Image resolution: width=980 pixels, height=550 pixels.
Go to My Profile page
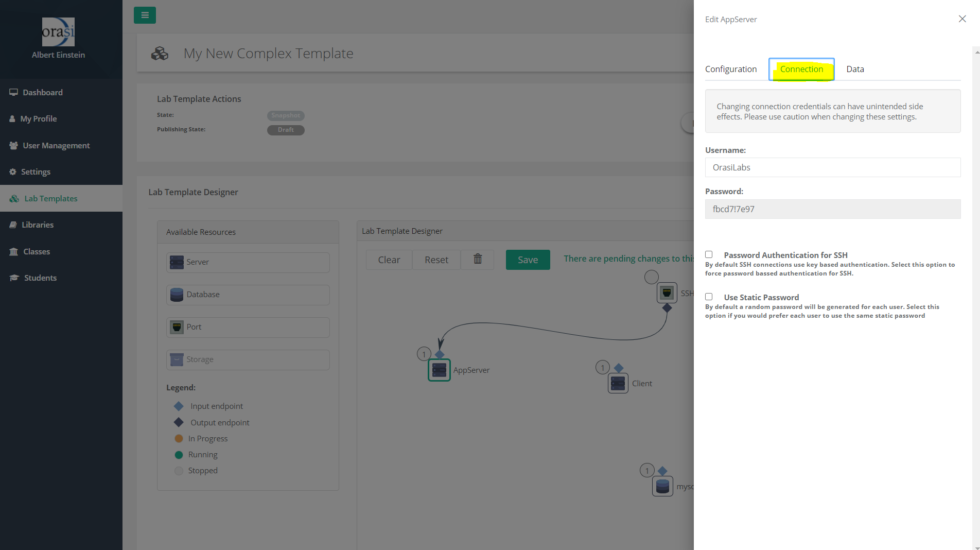[x=61, y=118]
